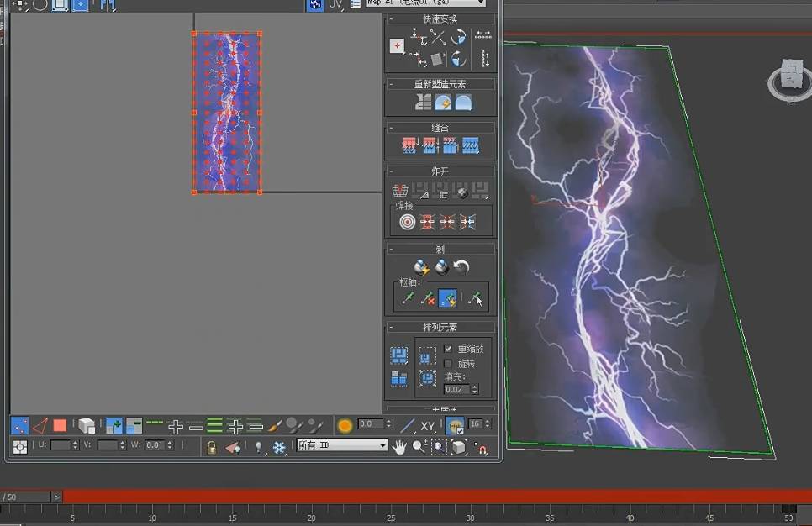
Task: Select the polygon sub-object mode icon
Action: [60, 425]
